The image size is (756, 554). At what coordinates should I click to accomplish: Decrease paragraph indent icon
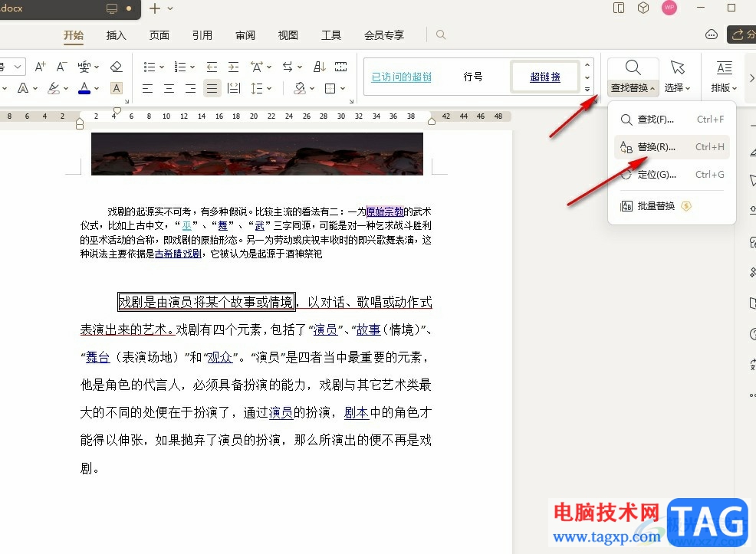212,67
